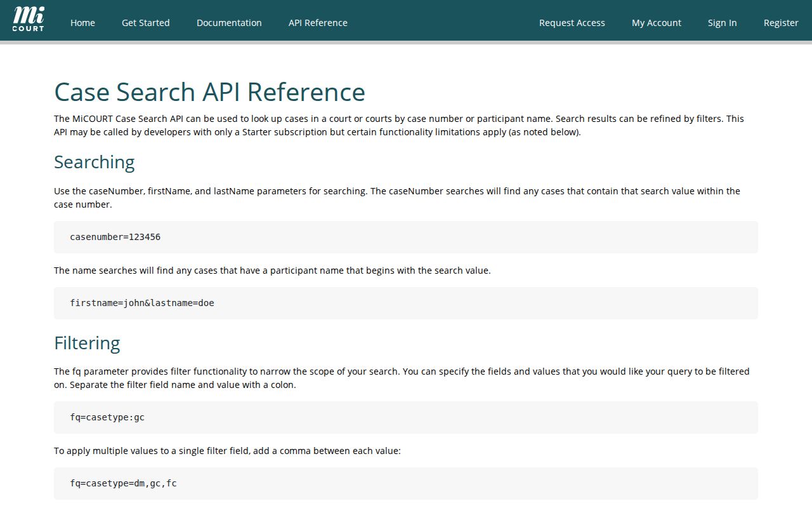The height and width of the screenshot is (508, 812).
Task: Click the Request Access link
Action: tap(572, 23)
